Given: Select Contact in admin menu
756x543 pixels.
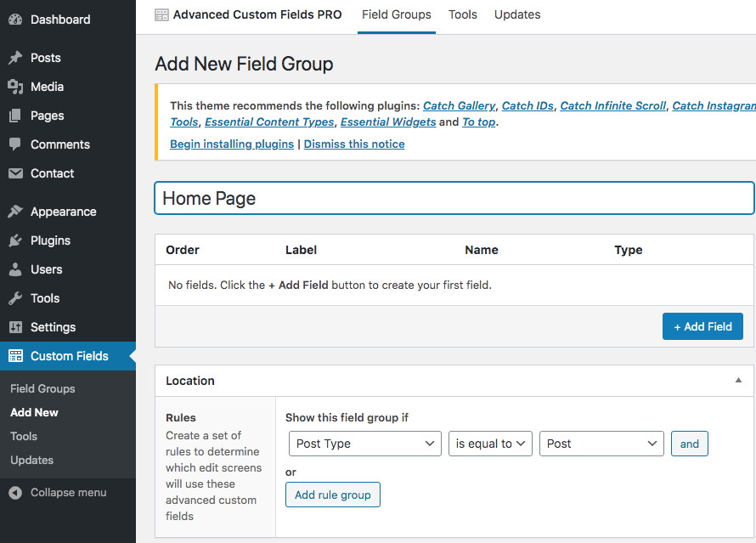Looking at the screenshot, I should tap(52, 173).
